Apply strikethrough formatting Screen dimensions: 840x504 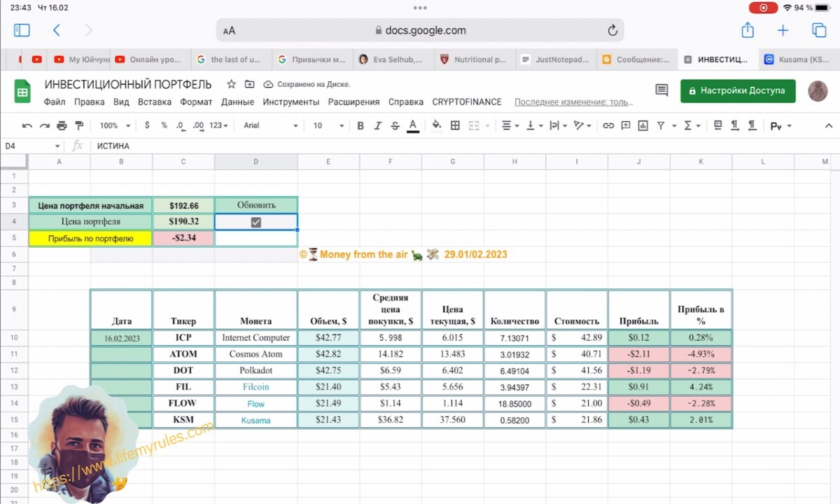click(395, 126)
